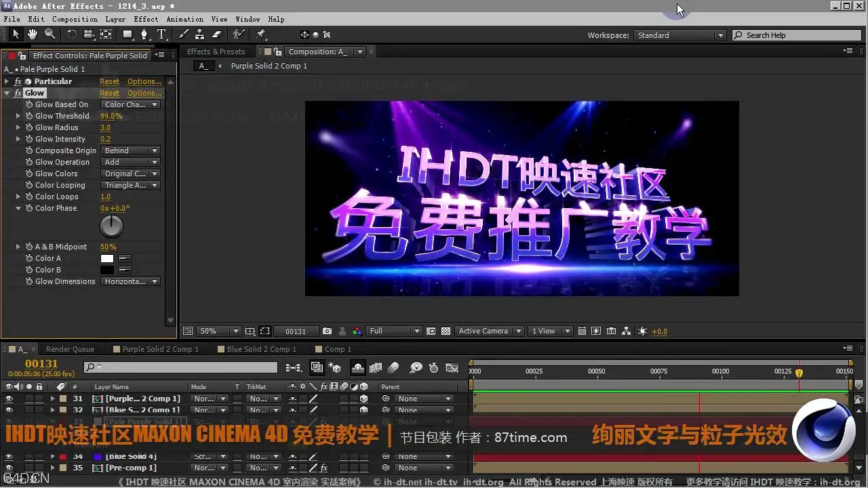Expand the Glow Threshold property
Image resolution: width=868 pixels, height=488 pixels.
18,116
